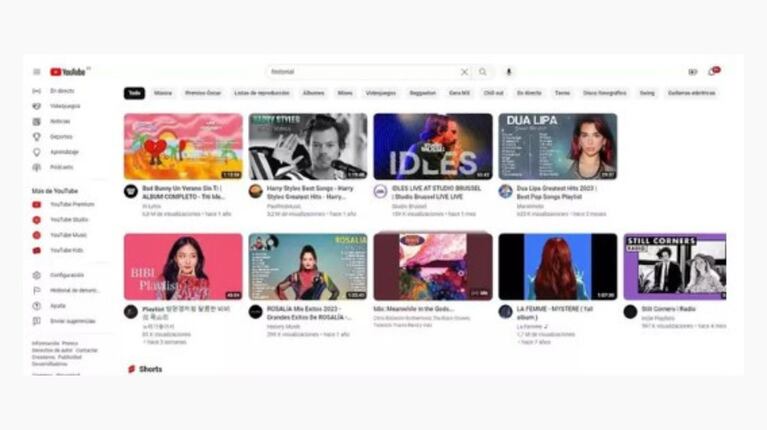Click inside the search text field
Viewport: 767px width, 430px height.
click(362, 72)
